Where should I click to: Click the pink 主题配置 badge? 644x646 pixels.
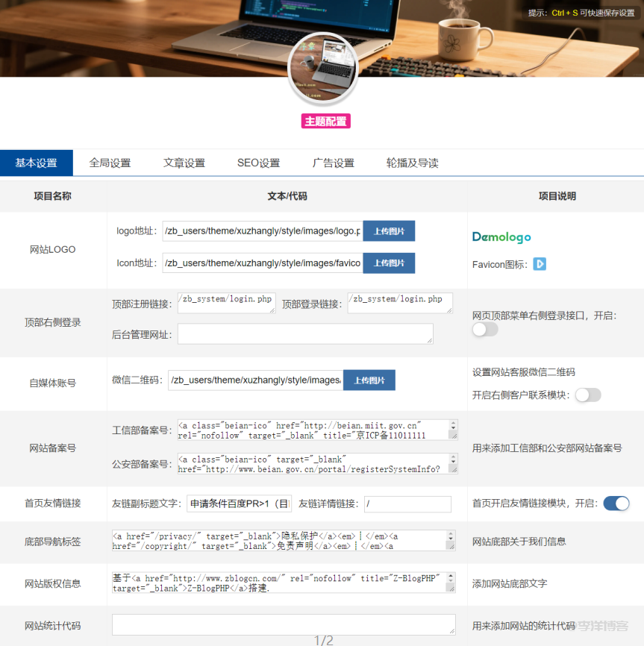click(x=325, y=121)
